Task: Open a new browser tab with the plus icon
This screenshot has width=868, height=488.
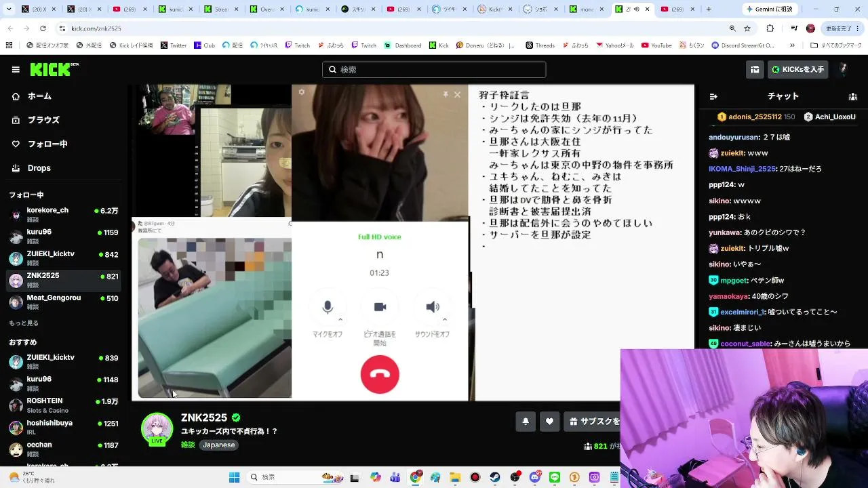Action: click(x=709, y=9)
